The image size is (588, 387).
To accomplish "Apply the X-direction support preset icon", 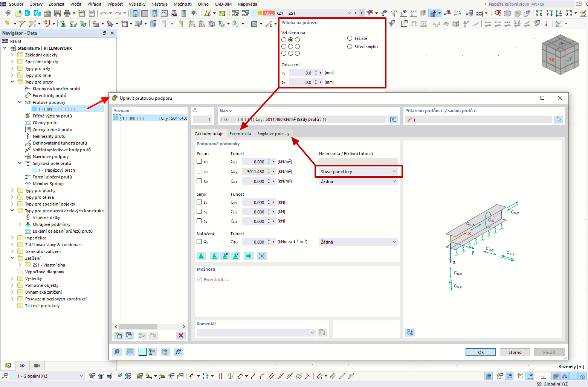I will [225, 256].
